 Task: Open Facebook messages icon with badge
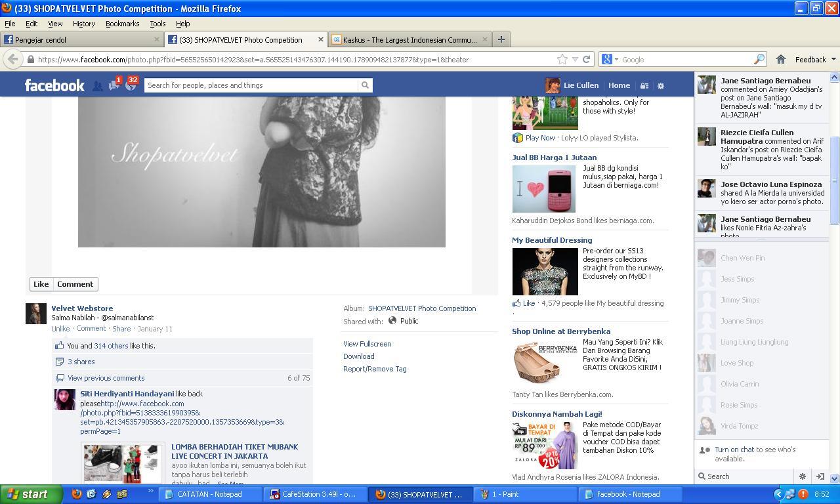(x=114, y=85)
